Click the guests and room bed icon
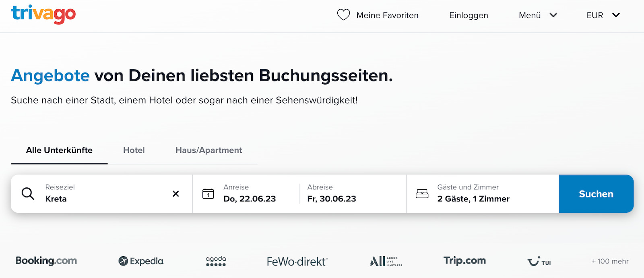 click(x=422, y=193)
